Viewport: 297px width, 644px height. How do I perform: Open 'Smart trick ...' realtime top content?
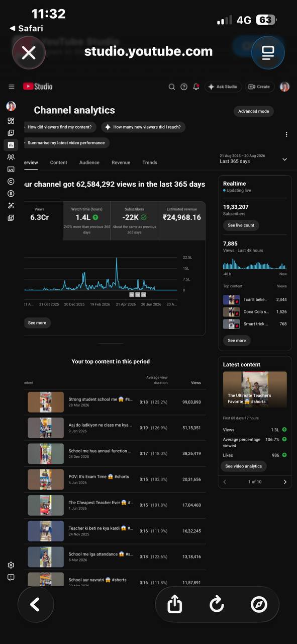255,324
